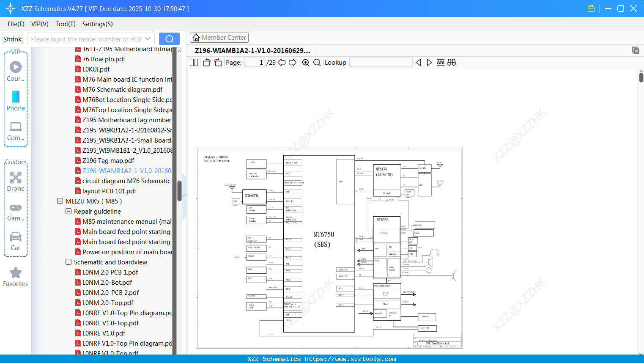Open the Tool(T) menu

coord(65,24)
